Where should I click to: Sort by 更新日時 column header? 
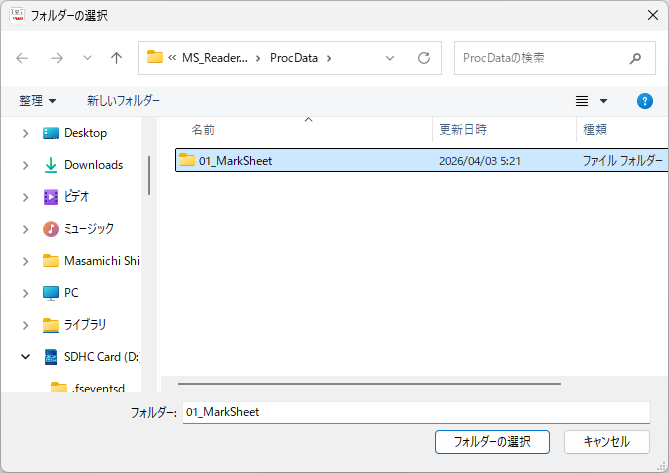pos(462,130)
